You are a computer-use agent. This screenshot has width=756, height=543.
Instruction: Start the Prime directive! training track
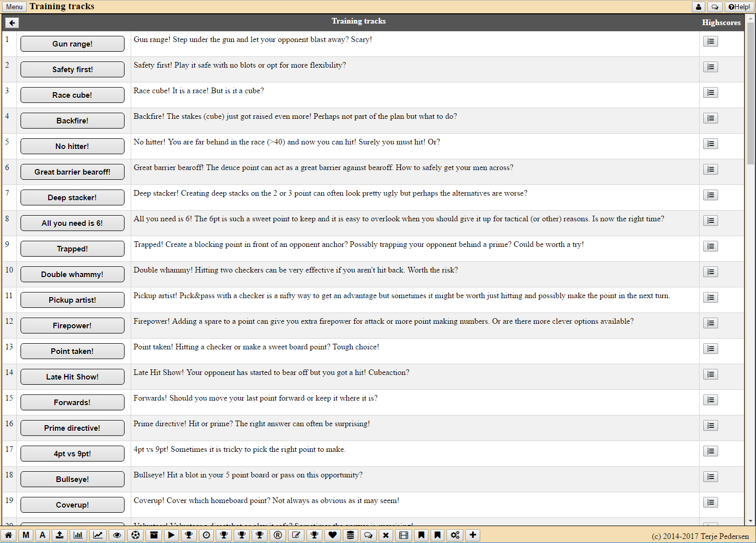(72, 428)
